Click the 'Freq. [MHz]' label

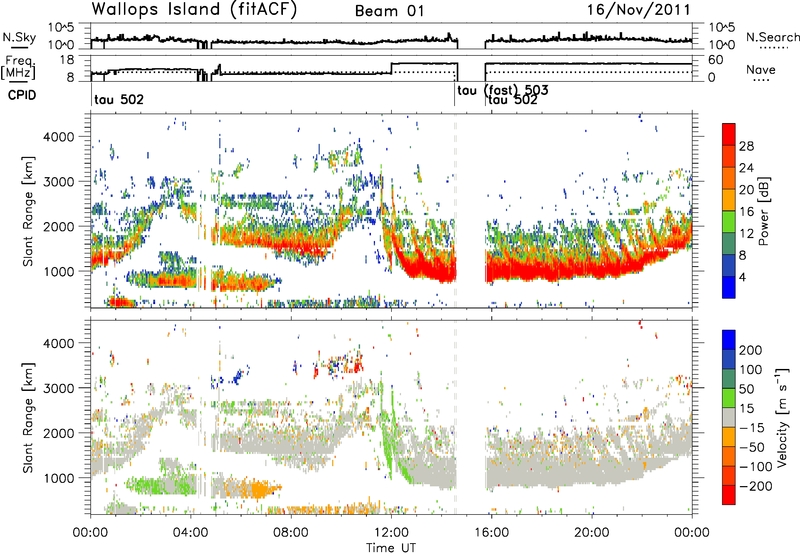[x=18, y=68]
